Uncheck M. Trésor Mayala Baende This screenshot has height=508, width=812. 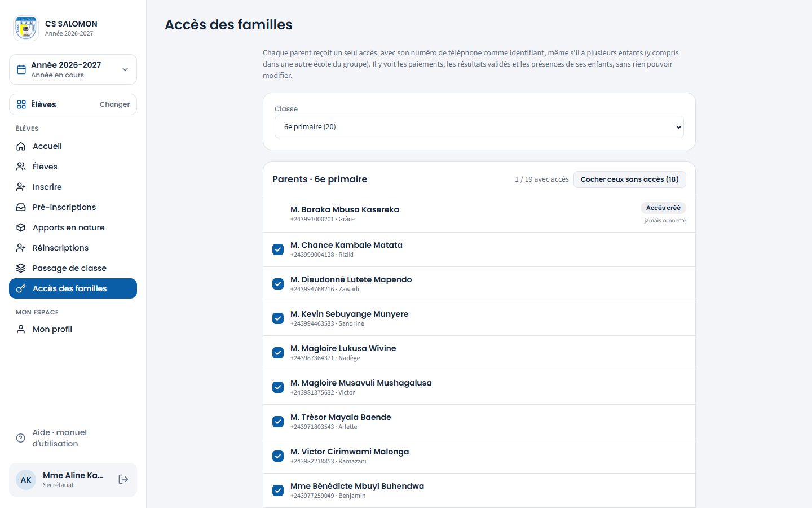click(x=278, y=422)
